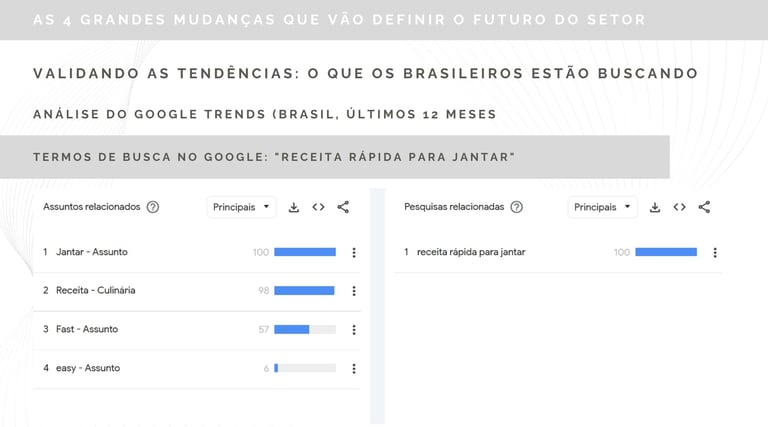This screenshot has width=768, height=427.
Task: Click embed code icon for Pesquisas relacionadas
Action: pyautogui.click(x=679, y=207)
